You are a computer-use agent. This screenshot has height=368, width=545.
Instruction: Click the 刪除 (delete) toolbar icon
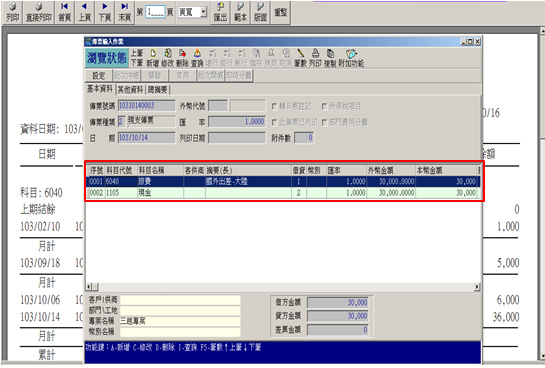(x=182, y=58)
